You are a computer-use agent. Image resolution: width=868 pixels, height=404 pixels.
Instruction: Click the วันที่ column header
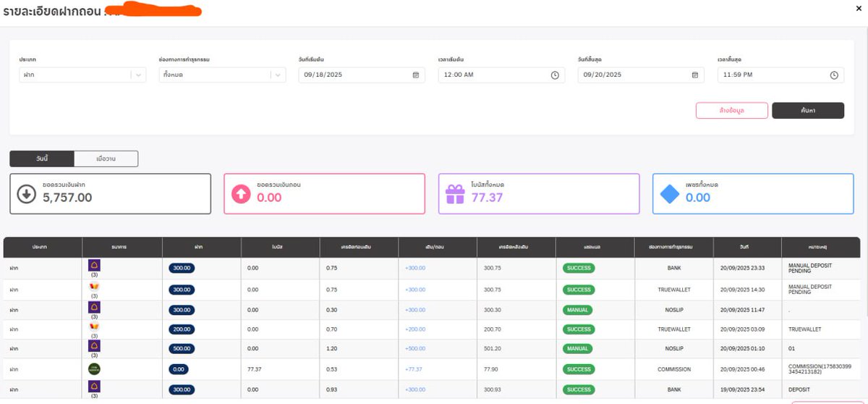(747, 248)
